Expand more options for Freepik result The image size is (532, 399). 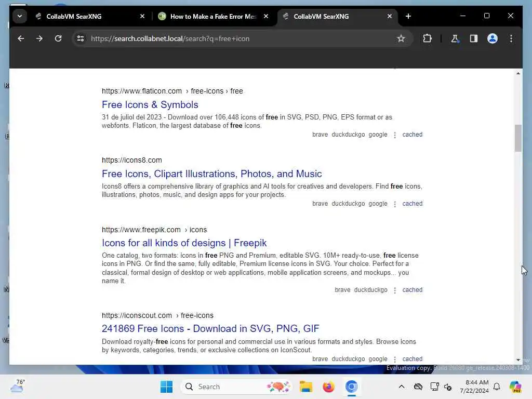pos(395,290)
